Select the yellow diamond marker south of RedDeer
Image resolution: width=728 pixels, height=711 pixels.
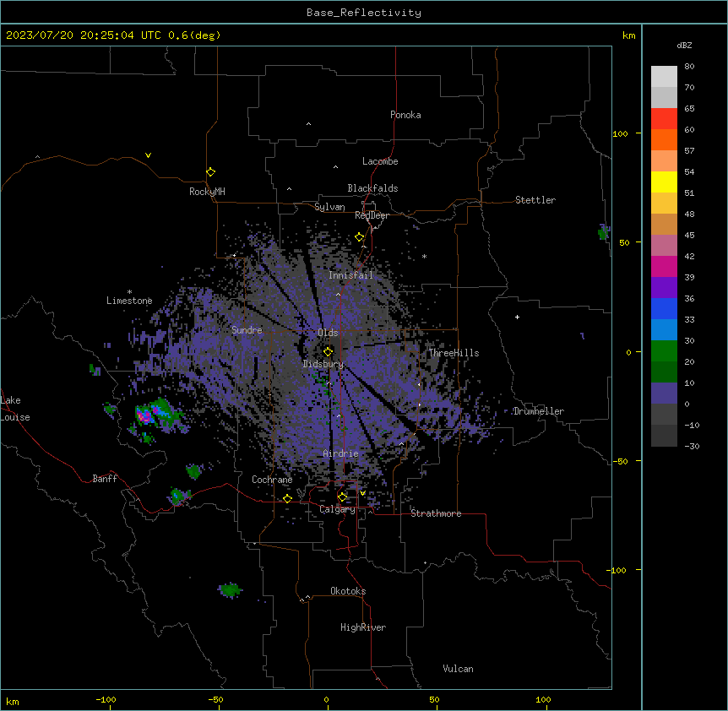coord(359,237)
